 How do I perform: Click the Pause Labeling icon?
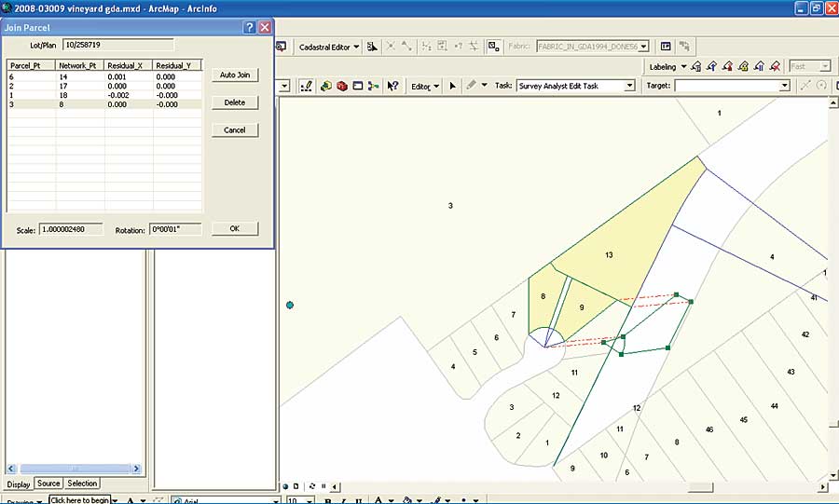[x=759, y=67]
